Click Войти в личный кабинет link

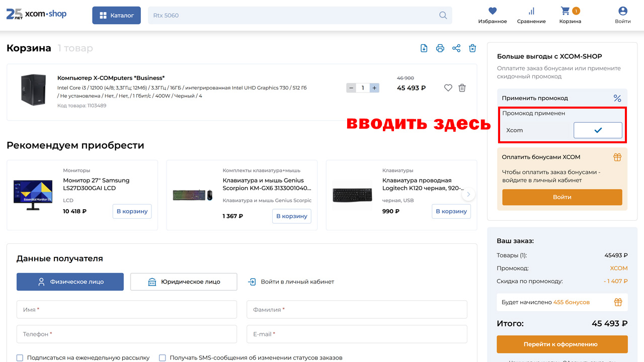pos(291,282)
